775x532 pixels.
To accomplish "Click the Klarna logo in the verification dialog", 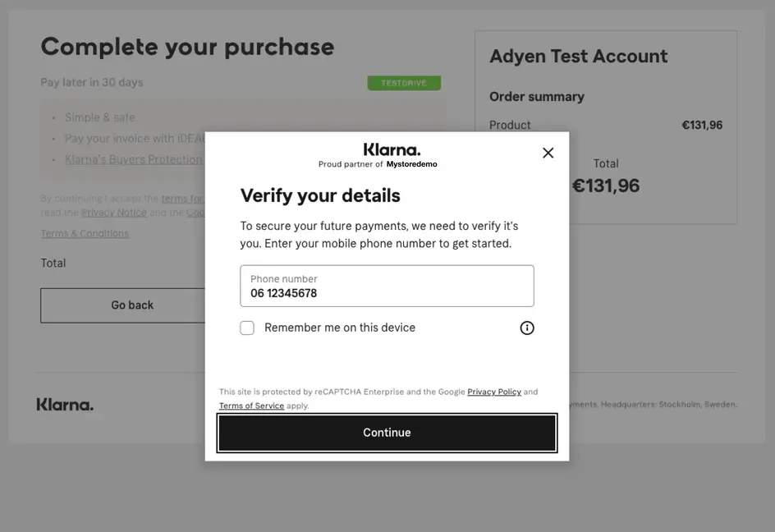I will 392,149.
